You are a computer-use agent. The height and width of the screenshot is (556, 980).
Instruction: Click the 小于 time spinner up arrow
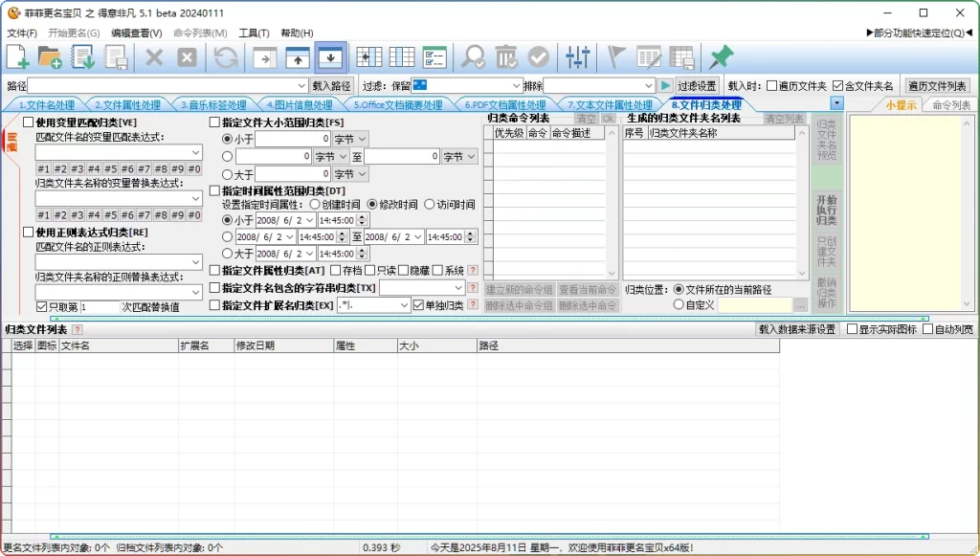[362, 217]
